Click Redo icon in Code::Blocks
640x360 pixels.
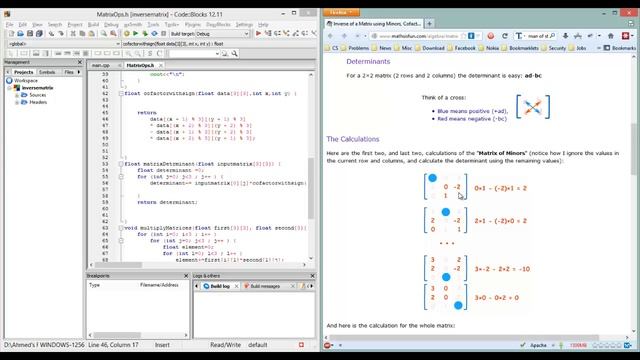click(x=61, y=34)
